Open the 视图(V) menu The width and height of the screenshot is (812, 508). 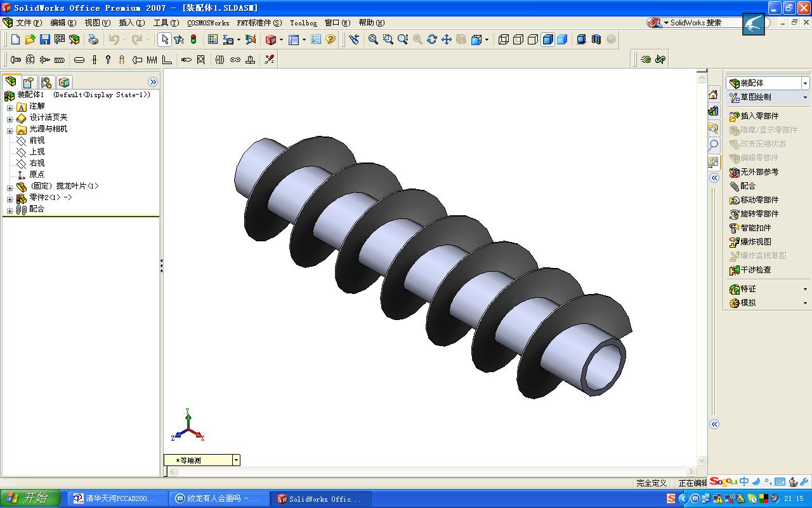[x=98, y=23]
